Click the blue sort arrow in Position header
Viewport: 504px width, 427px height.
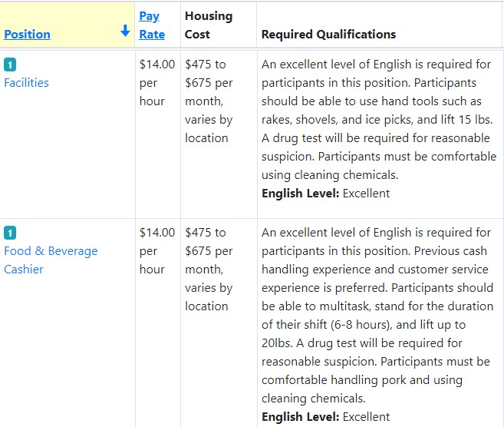tap(125, 31)
